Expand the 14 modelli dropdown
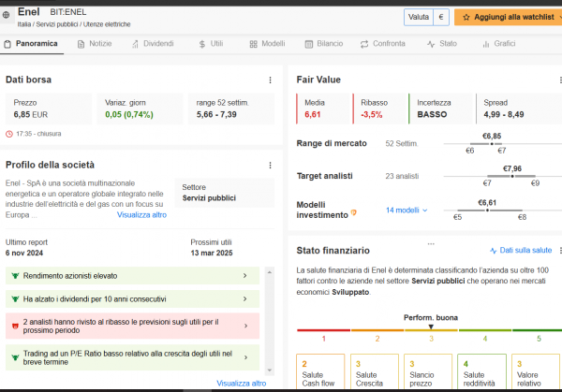Image resolution: width=562 pixels, height=392 pixels. [x=407, y=211]
